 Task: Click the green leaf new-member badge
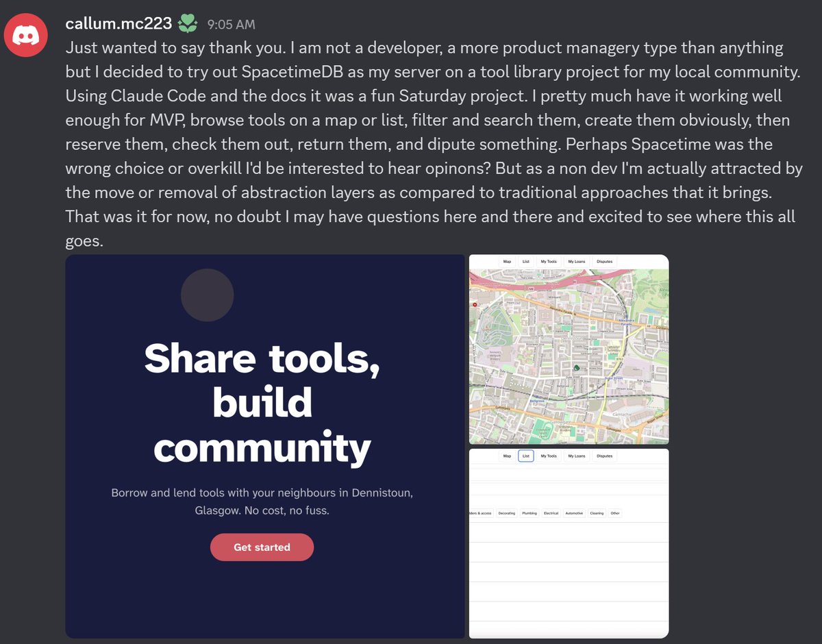point(188,24)
